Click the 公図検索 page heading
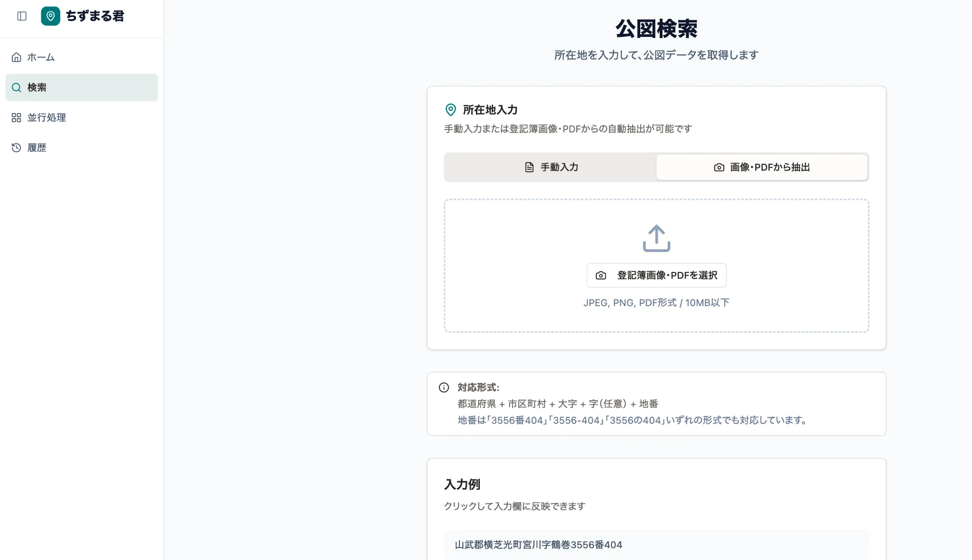This screenshot has width=972, height=560. click(x=656, y=29)
